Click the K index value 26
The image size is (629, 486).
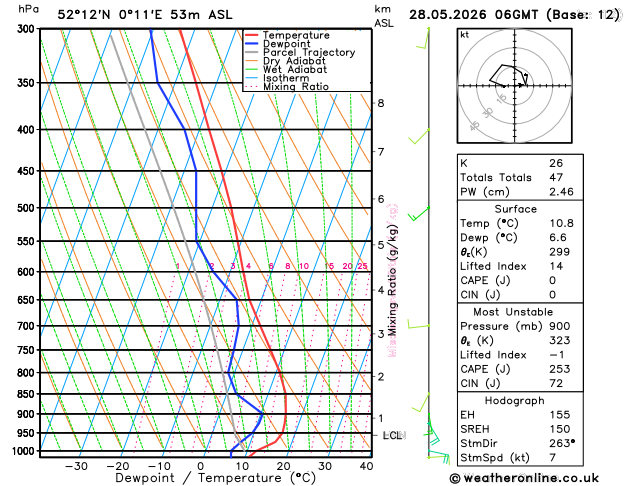tap(556, 163)
